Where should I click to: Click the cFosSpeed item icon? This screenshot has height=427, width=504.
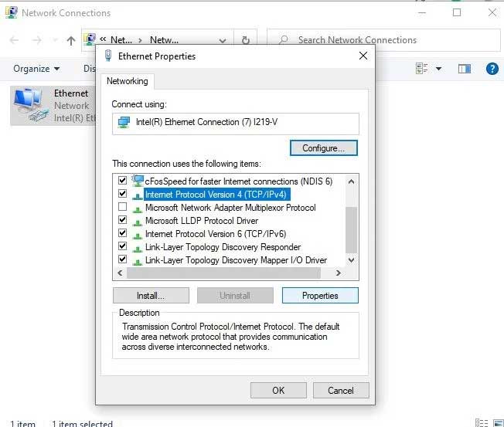tap(138, 181)
